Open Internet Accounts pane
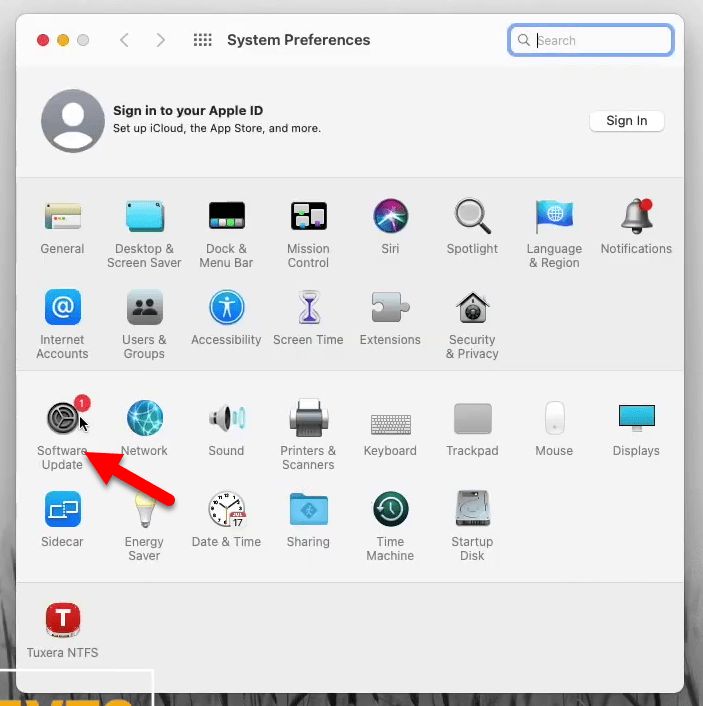The width and height of the screenshot is (703, 706). click(x=63, y=307)
